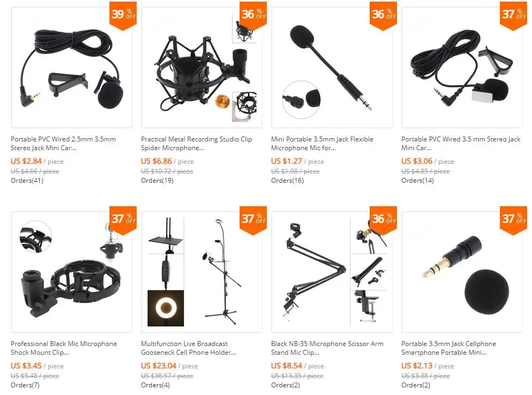Open the flexible gooseneck microphone thumbnail
Image resolution: width=532 pixels, height=395 pixels.
coord(332,67)
